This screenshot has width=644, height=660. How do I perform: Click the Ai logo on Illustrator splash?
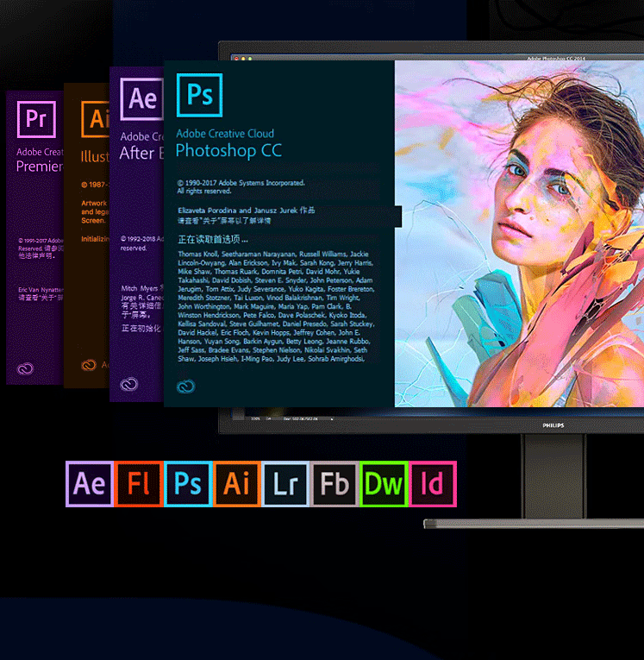pos(96,119)
